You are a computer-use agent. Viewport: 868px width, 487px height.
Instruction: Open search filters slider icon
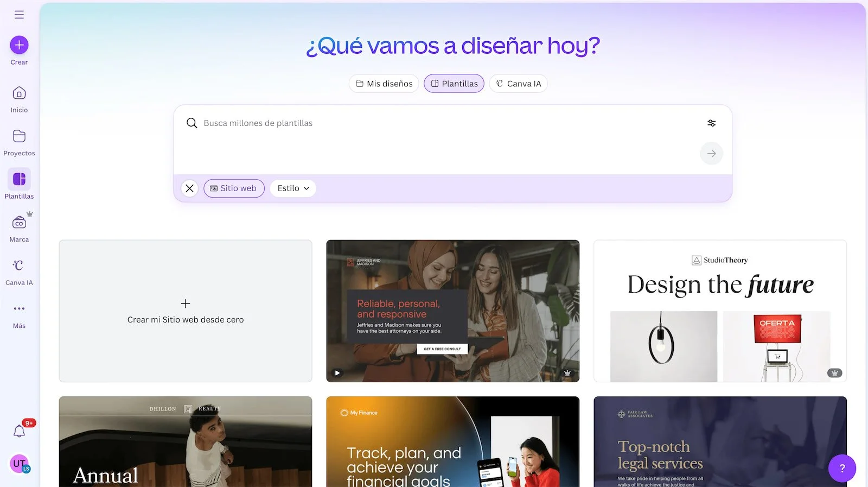tap(711, 123)
